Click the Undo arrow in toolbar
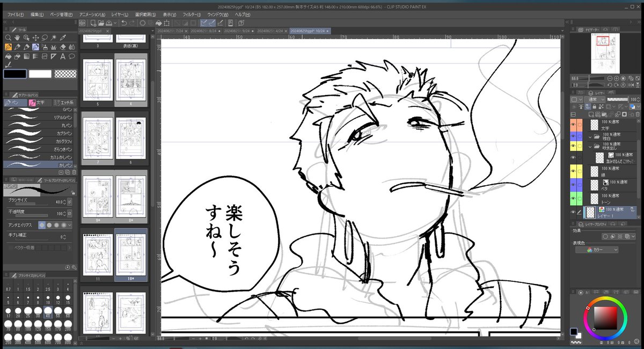Screen dimensions: 644x349 pos(124,23)
